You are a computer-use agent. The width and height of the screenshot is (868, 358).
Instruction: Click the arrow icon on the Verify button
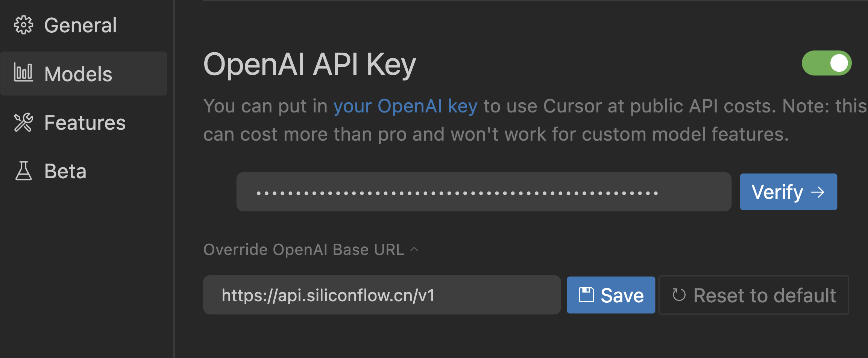(818, 193)
